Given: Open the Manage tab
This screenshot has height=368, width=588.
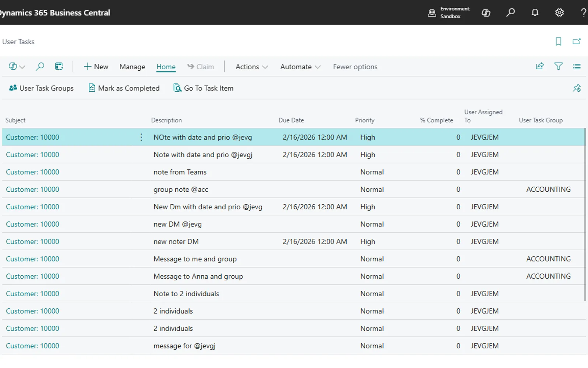Looking at the screenshot, I should pos(132,67).
